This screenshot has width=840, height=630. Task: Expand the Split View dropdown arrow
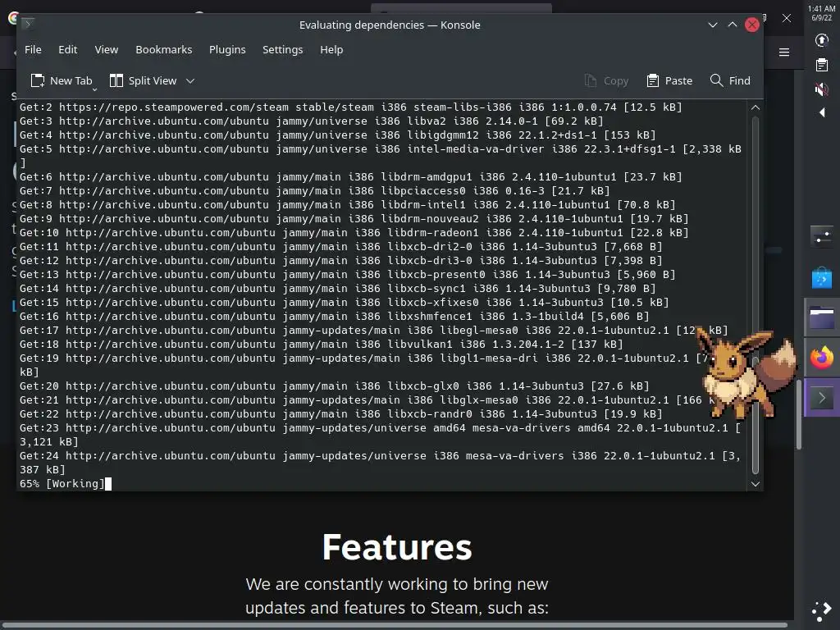190,81
